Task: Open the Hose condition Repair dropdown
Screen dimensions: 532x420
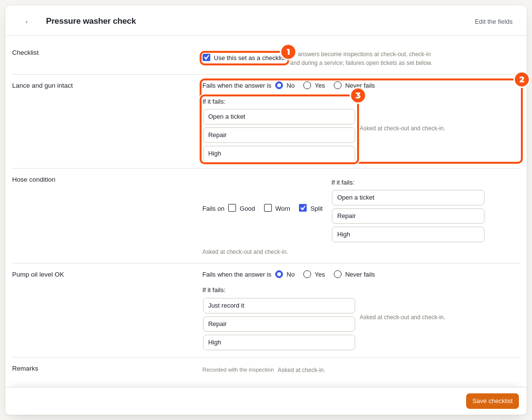Action: [408, 216]
